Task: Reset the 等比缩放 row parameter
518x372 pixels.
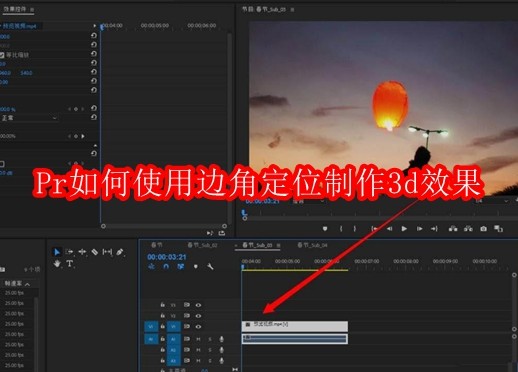Action: [94, 54]
